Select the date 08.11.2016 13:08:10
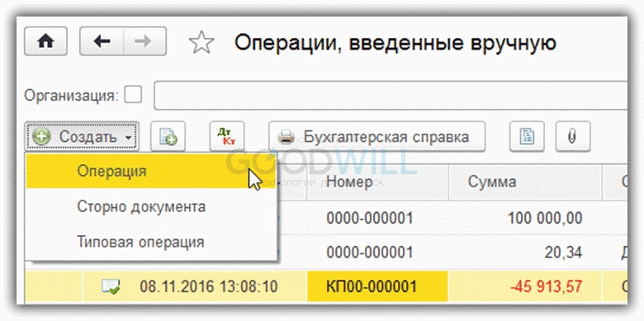Viewport: 644px width, 321px height. tap(209, 286)
